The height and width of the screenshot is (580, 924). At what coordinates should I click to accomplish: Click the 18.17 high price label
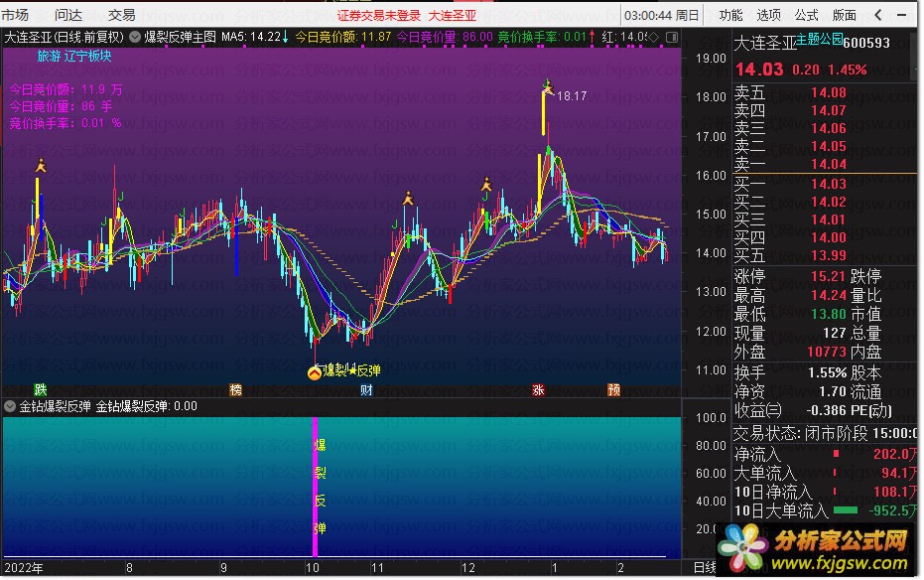572,96
